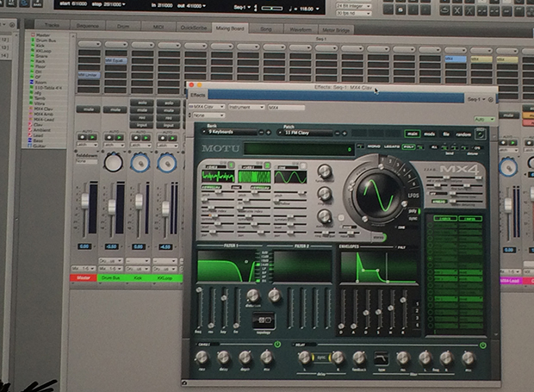Click the Drum Bus volume value field
This screenshot has height=392, width=534.
[112, 246]
